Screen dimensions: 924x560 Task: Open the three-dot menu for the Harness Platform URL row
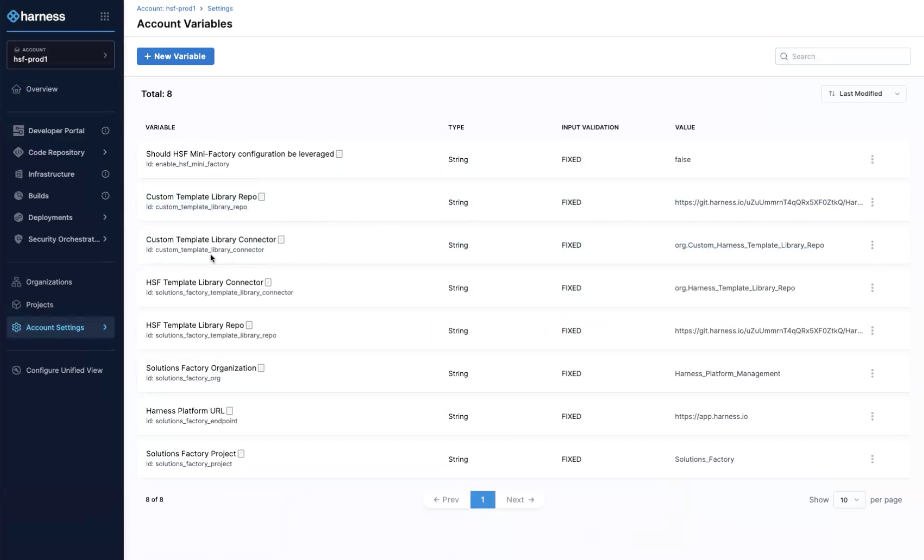coord(872,416)
